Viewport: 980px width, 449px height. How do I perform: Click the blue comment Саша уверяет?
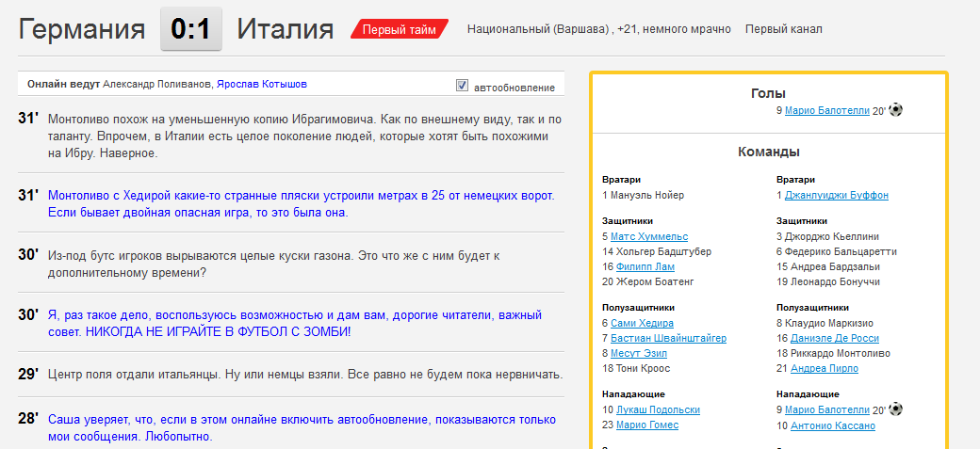[x=302, y=427]
